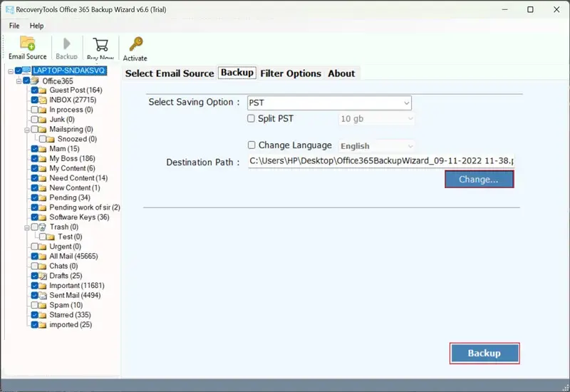The image size is (570, 392).
Task: Click the Email Source toolbar icon
Action: coord(27,43)
